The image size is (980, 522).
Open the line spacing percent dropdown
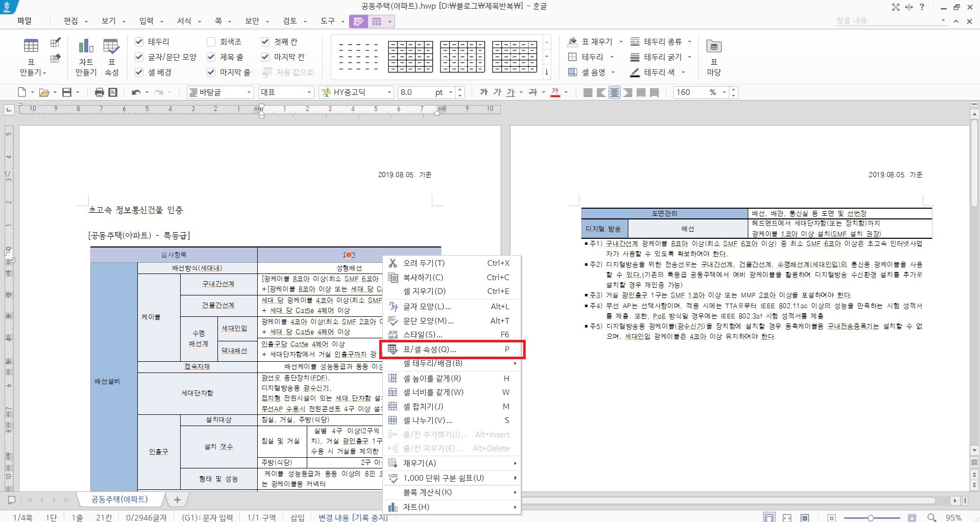[x=724, y=92]
